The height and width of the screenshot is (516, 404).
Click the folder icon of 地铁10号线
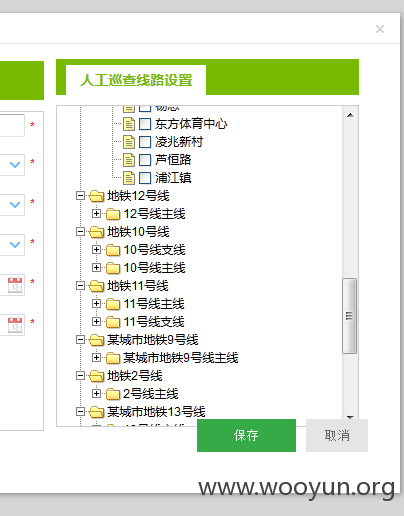click(97, 232)
